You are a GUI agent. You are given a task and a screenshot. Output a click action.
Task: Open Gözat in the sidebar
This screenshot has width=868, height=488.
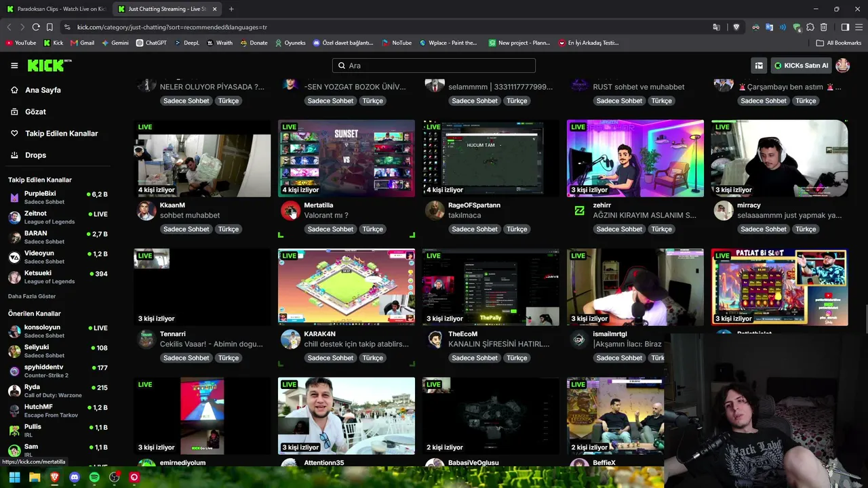click(x=35, y=112)
